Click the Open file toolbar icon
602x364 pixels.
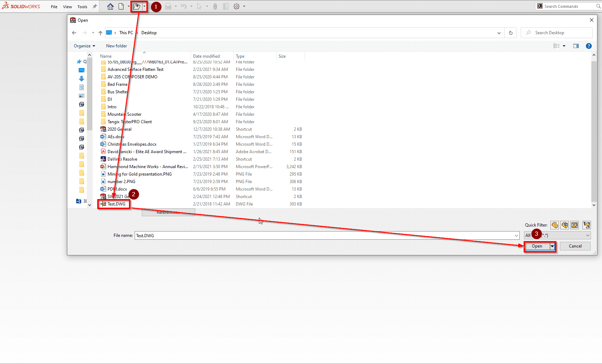click(136, 6)
